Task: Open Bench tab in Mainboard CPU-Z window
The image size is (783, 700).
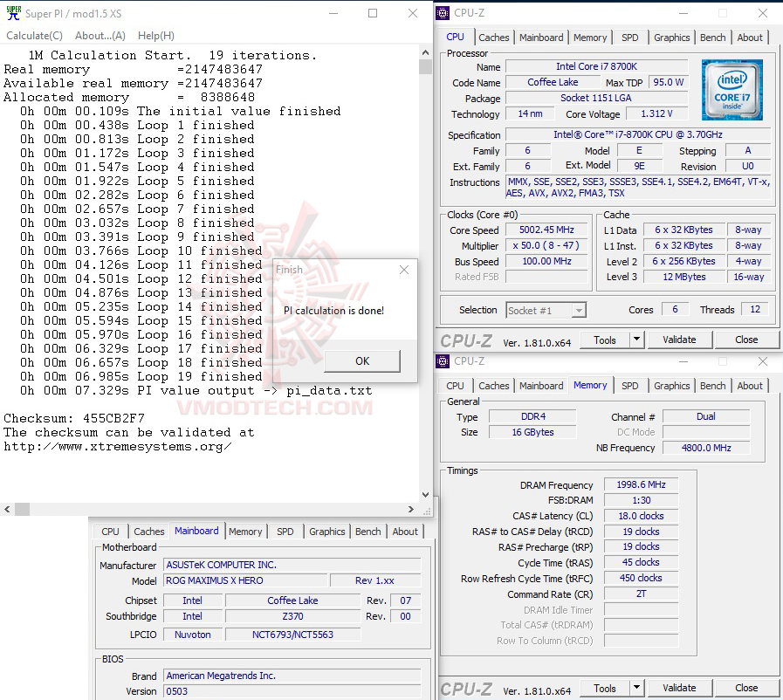Action: click(368, 532)
